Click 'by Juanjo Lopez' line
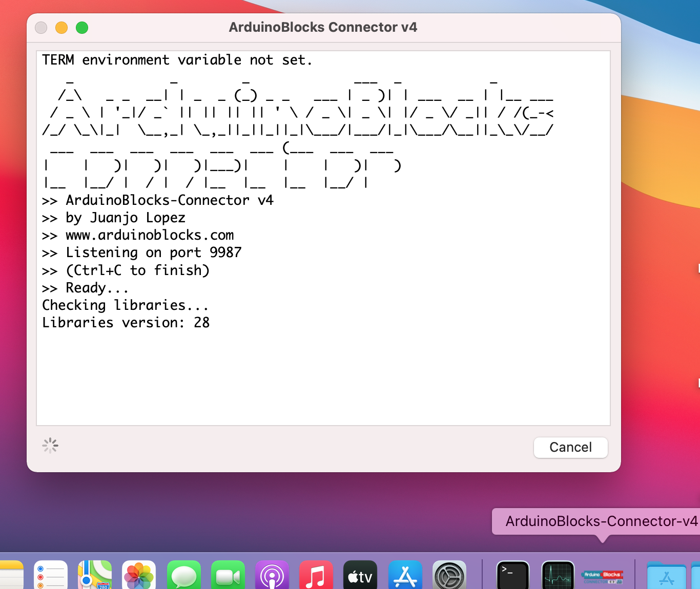The image size is (700, 589). pyautogui.click(x=114, y=218)
